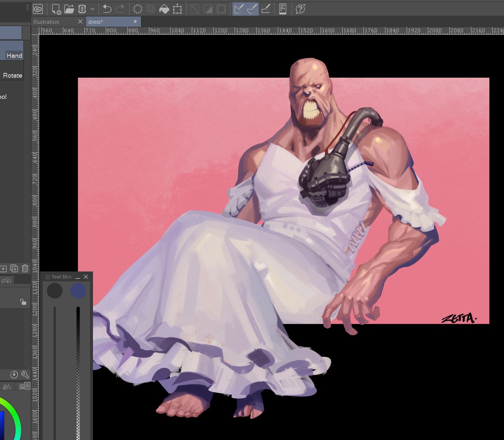
Task: Click the Redo arrow
Action: pyautogui.click(x=120, y=9)
